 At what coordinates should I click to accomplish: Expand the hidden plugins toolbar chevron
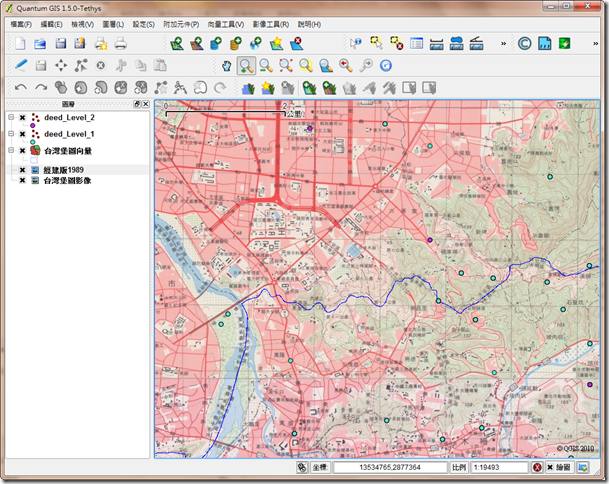(595, 44)
